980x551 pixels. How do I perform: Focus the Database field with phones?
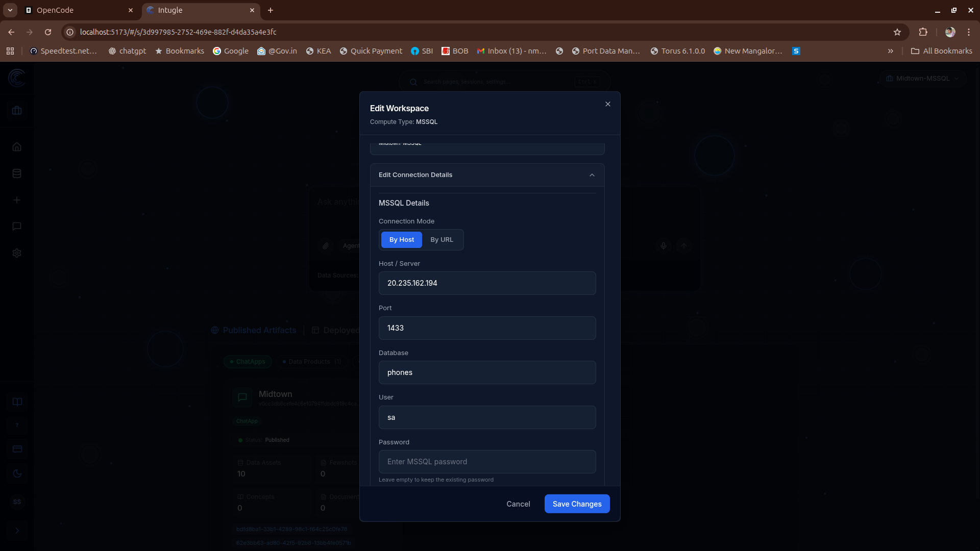(x=487, y=372)
